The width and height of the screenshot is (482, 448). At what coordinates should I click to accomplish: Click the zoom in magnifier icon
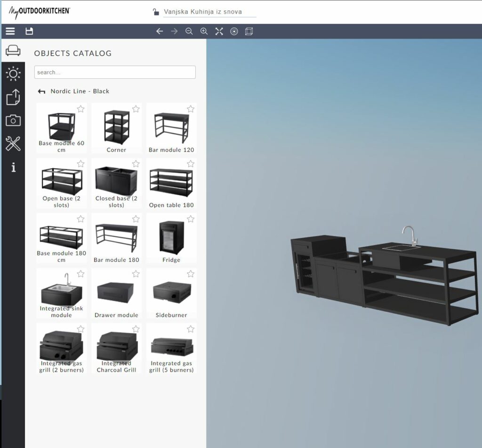[x=204, y=32]
